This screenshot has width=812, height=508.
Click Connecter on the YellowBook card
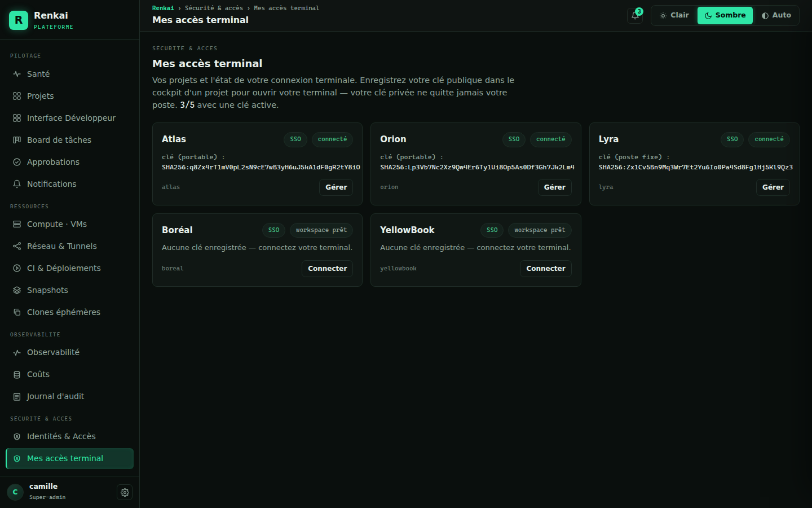546,269
